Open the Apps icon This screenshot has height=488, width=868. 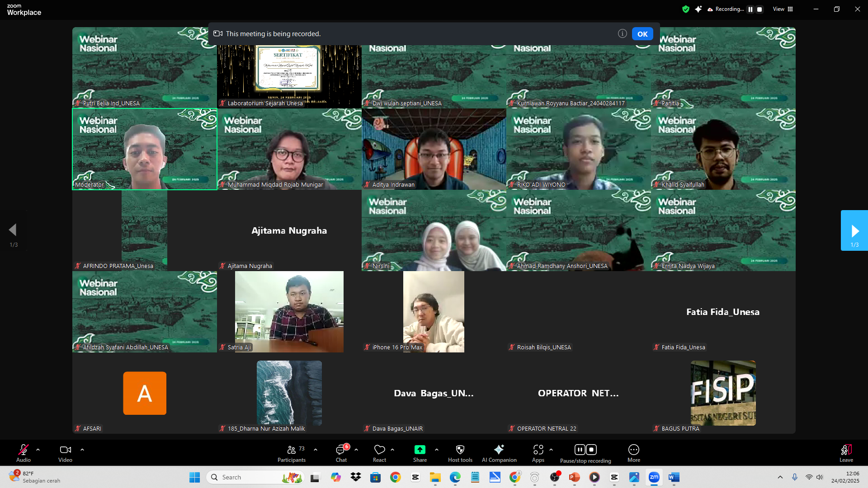click(538, 450)
